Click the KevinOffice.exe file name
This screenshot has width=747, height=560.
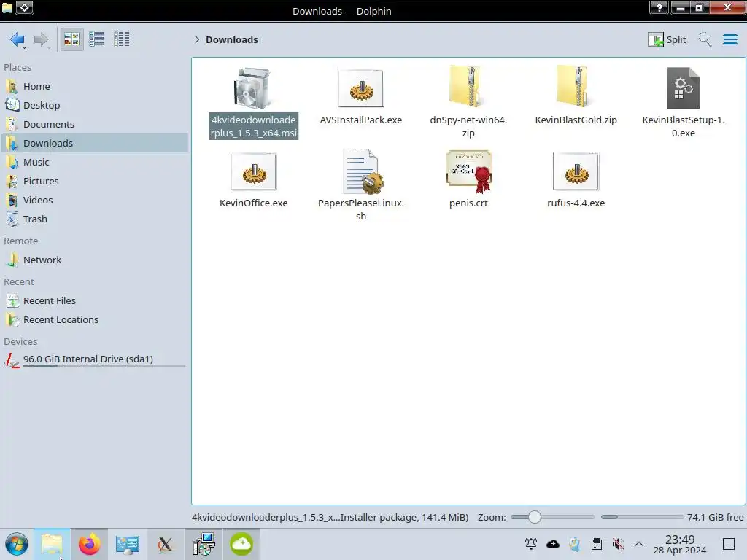click(253, 203)
